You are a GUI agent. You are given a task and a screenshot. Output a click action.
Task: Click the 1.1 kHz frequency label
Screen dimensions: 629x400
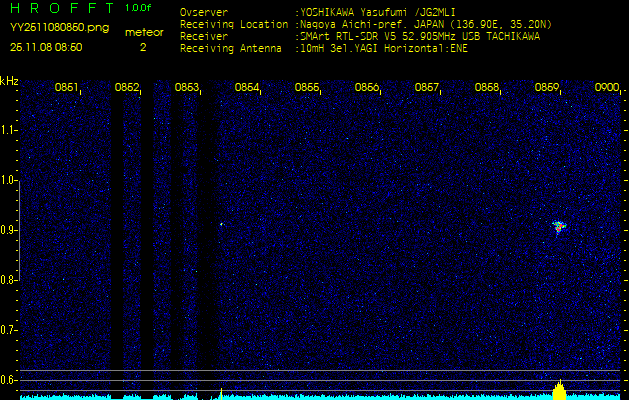9,130
